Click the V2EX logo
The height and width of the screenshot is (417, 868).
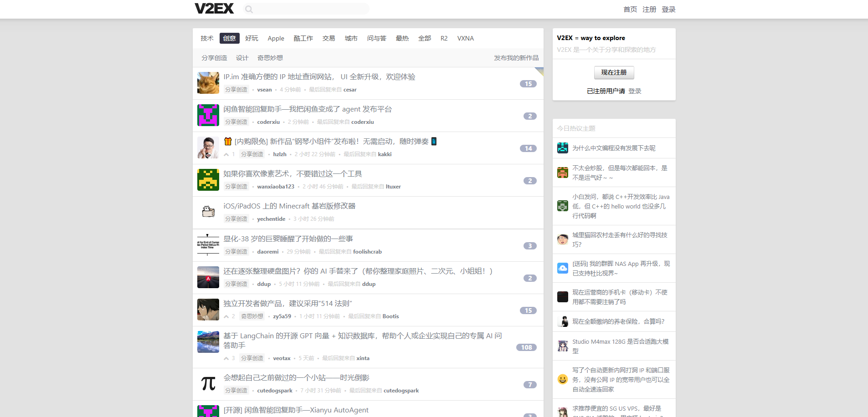pos(214,9)
